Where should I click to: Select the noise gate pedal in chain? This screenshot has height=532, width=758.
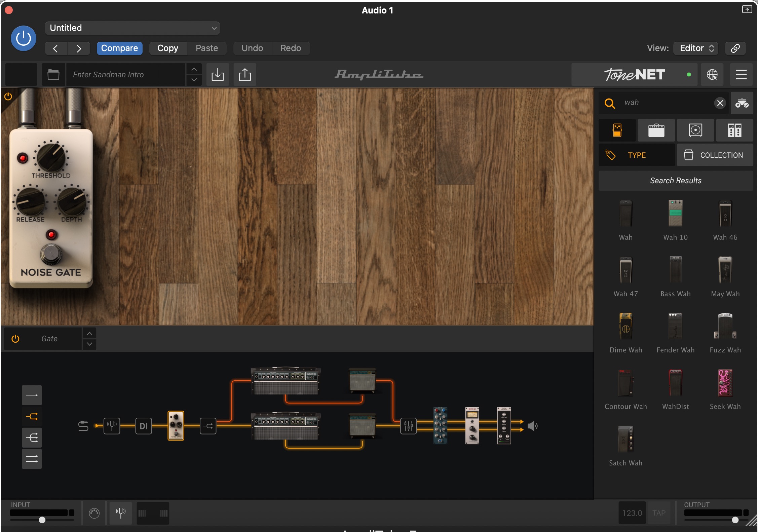(x=176, y=426)
